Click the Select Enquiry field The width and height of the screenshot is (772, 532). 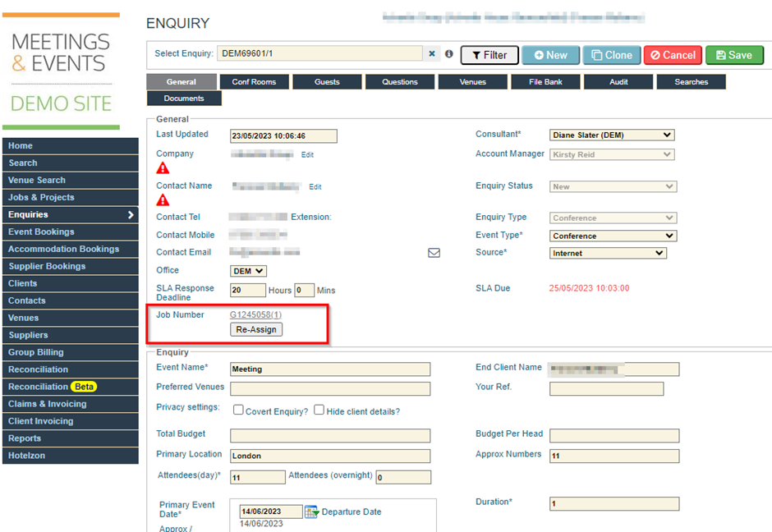click(x=319, y=53)
